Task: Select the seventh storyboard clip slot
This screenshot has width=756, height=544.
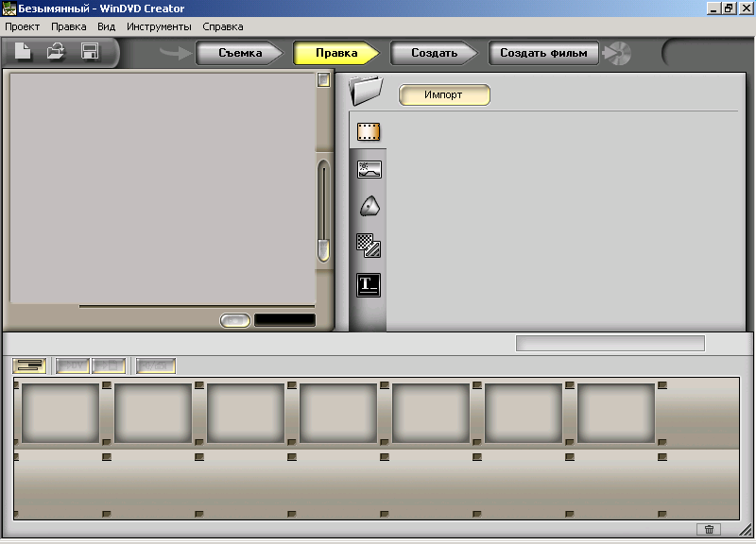Action: tap(616, 413)
